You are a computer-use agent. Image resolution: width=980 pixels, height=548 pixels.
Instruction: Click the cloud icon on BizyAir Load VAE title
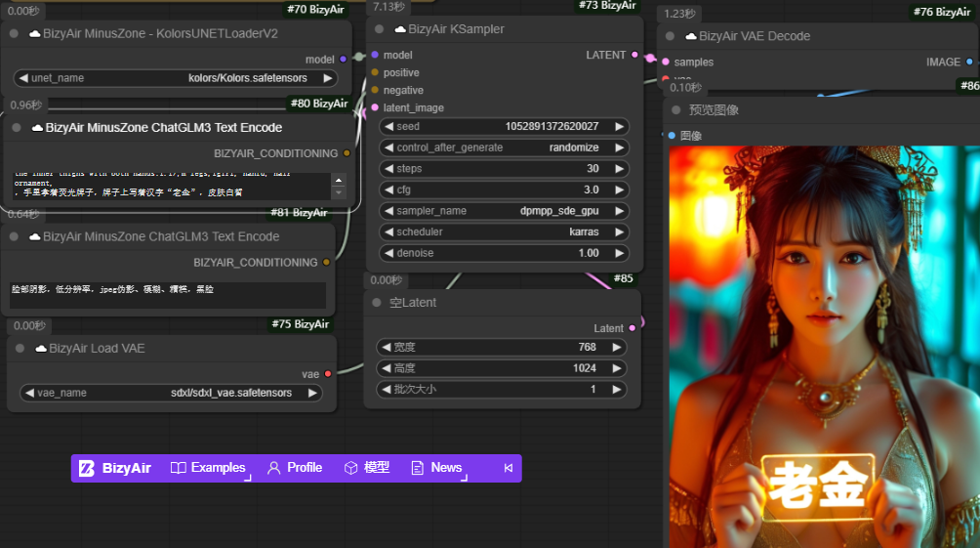[41, 349]
